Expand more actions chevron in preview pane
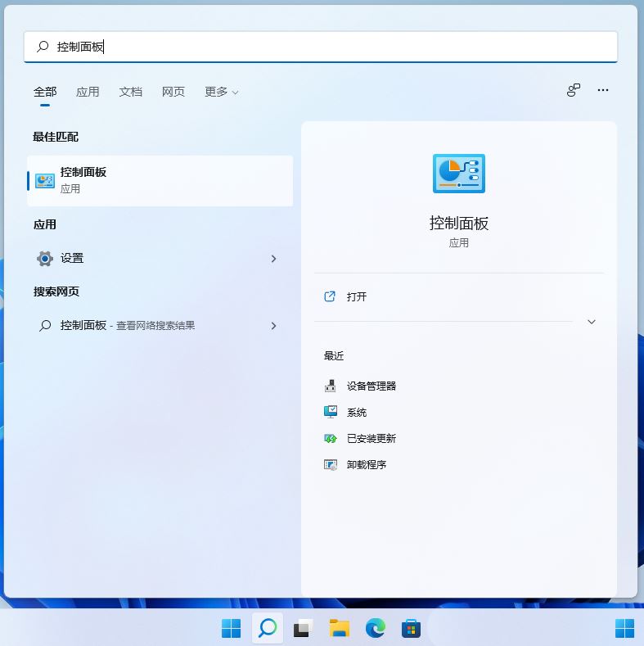 point(592,322)
